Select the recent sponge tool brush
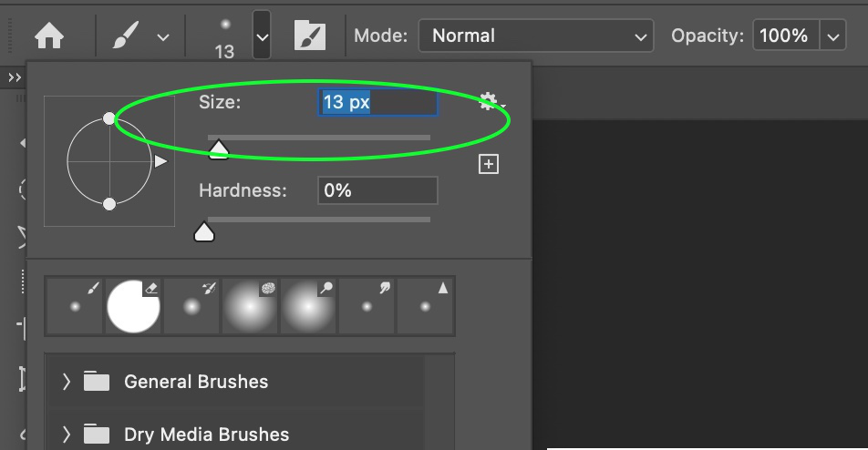This screenshot has height=450, width=868. click(x=250, y=306)
